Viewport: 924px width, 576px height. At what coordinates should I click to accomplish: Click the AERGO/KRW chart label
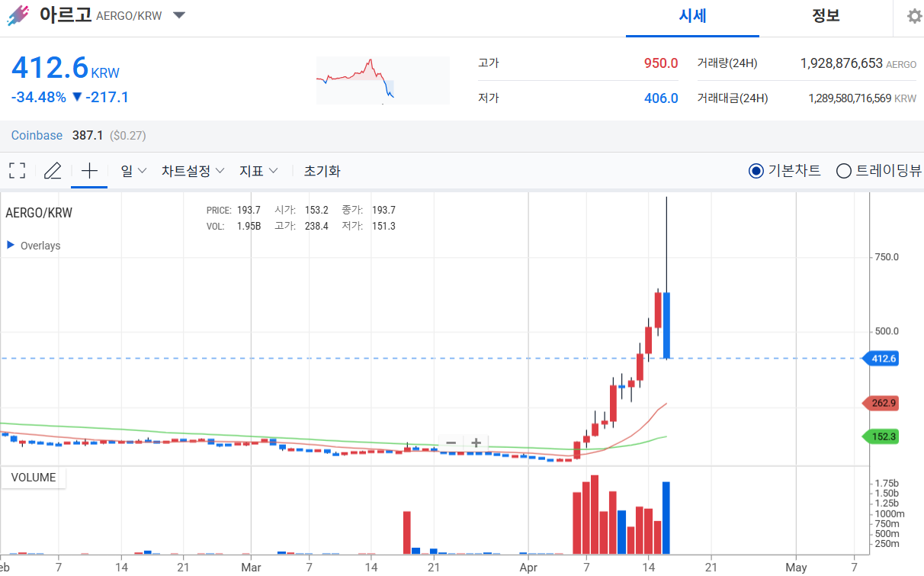39,213
